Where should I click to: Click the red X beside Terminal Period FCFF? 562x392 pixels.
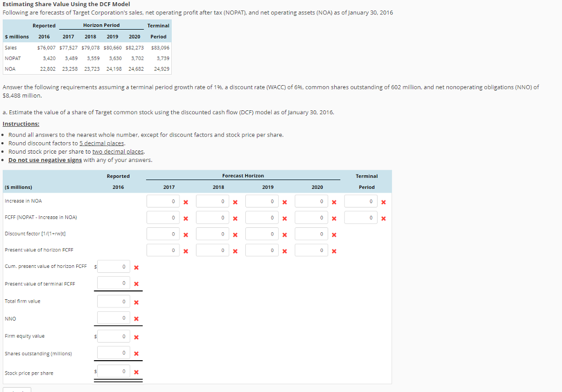click(x=383, y=217)
